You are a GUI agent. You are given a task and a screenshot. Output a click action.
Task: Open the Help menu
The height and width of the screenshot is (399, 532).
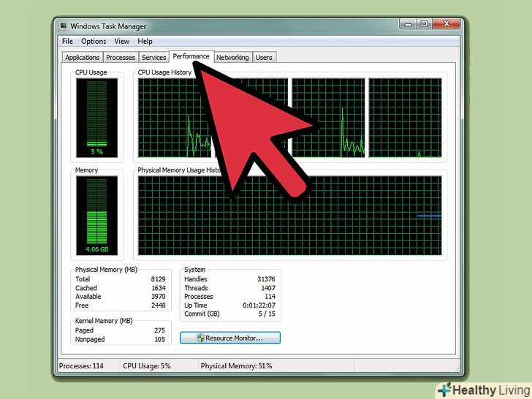pos(145,42)
